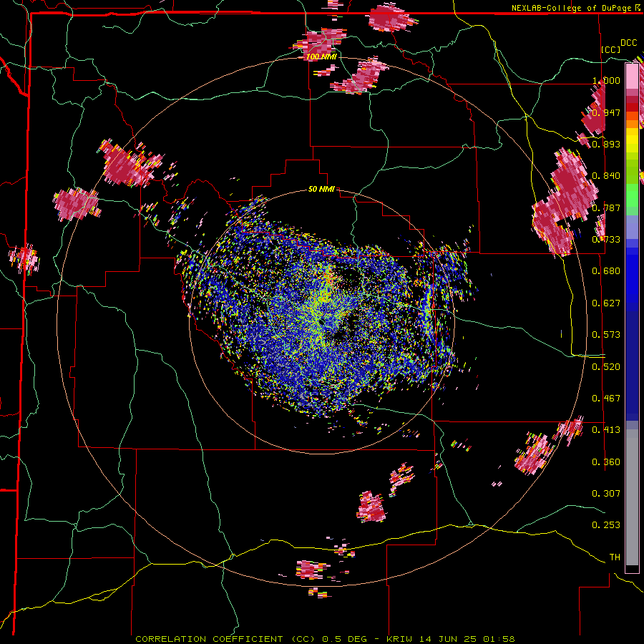
Task: Select the 0.947 scale value
Action: tap(607, 112)
